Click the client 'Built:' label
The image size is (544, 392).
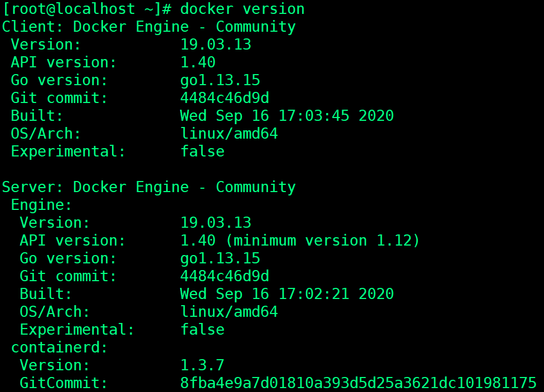coord(37,116)
